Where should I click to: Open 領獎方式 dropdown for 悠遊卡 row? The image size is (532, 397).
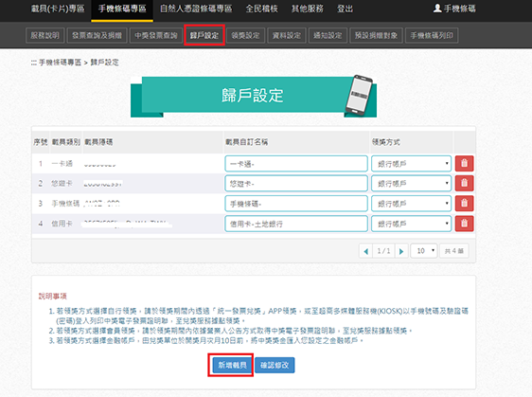click(x=411, y=184)
